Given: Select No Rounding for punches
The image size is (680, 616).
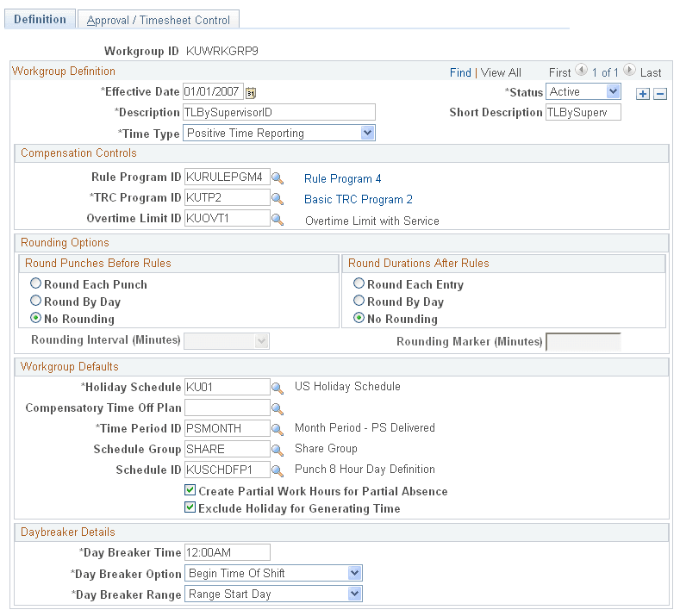Looking at the screenshot, I should click(35, 318).
